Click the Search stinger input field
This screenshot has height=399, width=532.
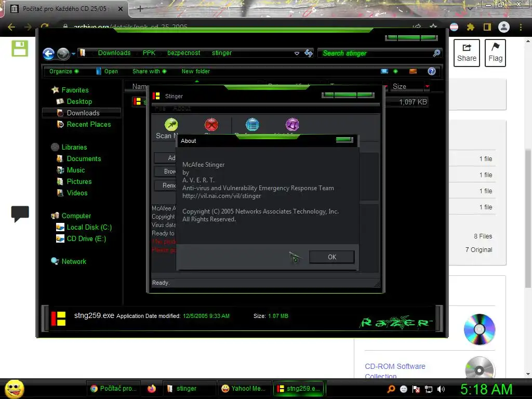pyautogui.click(x=375, y=54)
